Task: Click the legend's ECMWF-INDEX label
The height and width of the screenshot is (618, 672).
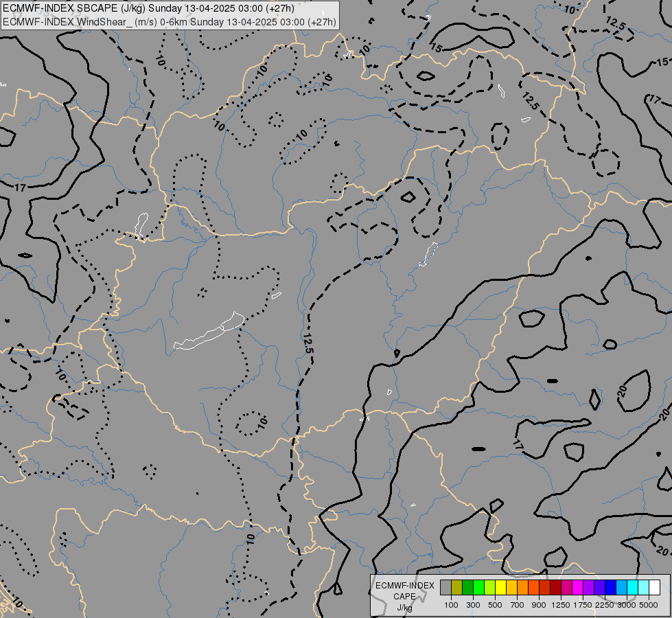Action: click(x=405, y=586)
